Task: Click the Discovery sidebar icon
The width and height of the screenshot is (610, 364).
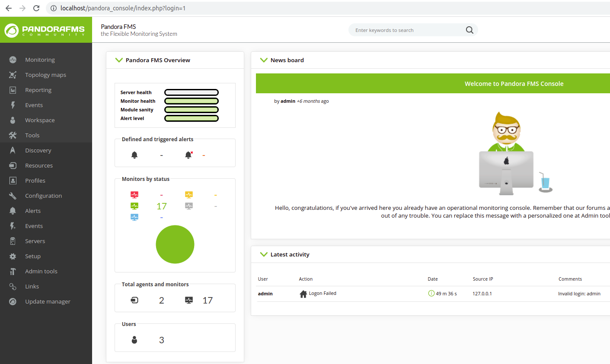Action: (x=13, y=150)
